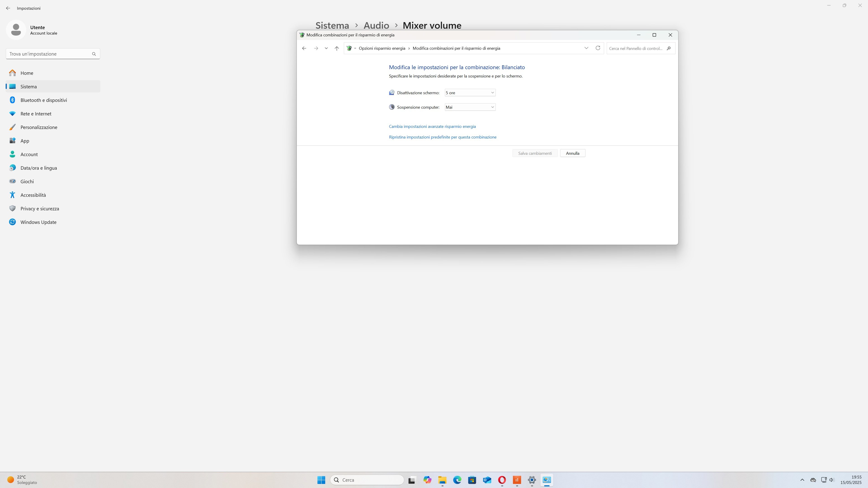Launch Microsoft Edge from taskbar

point(457,480)
